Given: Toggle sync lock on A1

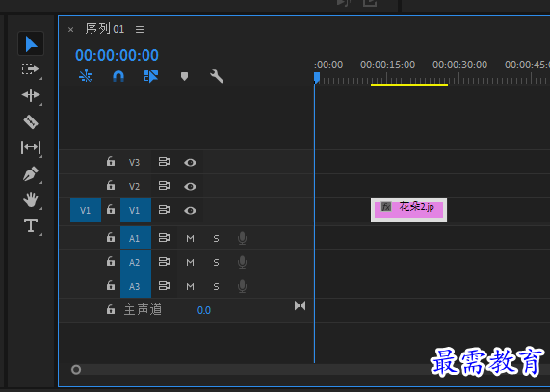Looking at the screenshot, I should pos(164,237).
